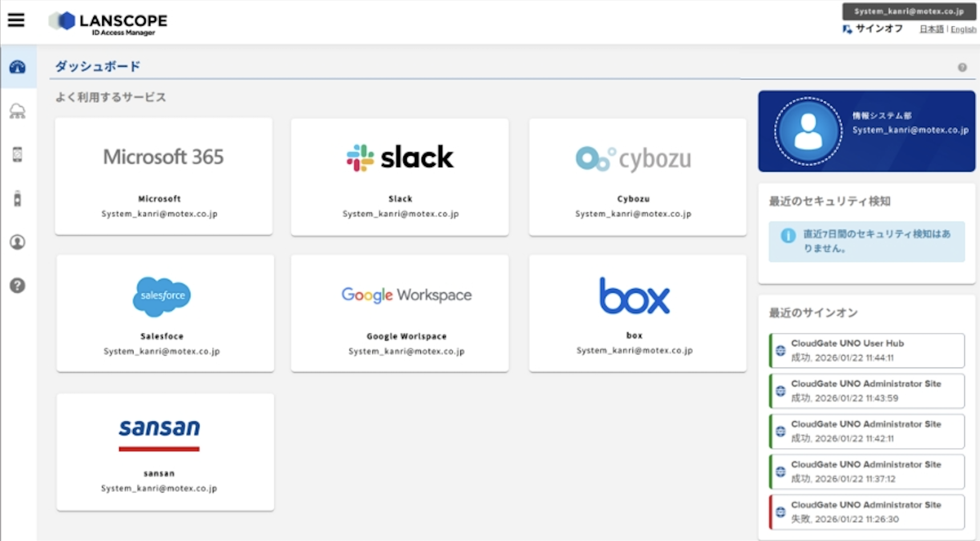The height and width of the screenshot is (541, 980).
Task: Select the dashboard icon in sidebar
Action: 18,67
